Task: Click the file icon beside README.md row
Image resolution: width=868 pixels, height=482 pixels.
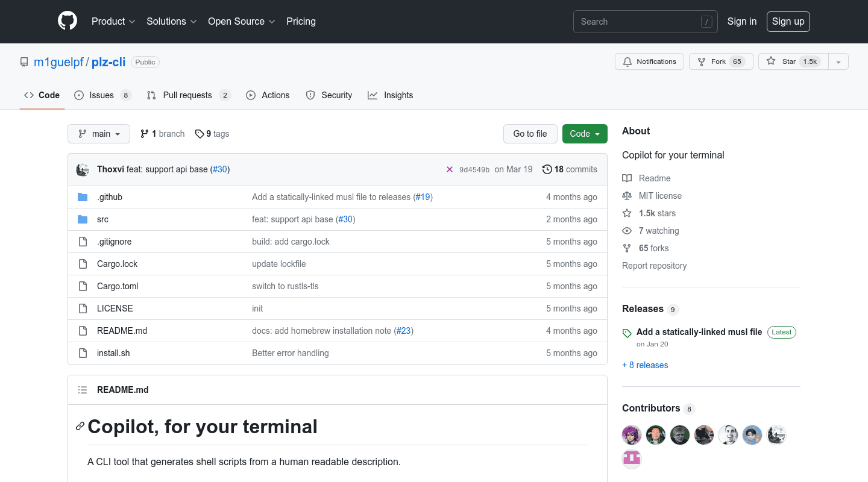Action: tap(83, 331)
